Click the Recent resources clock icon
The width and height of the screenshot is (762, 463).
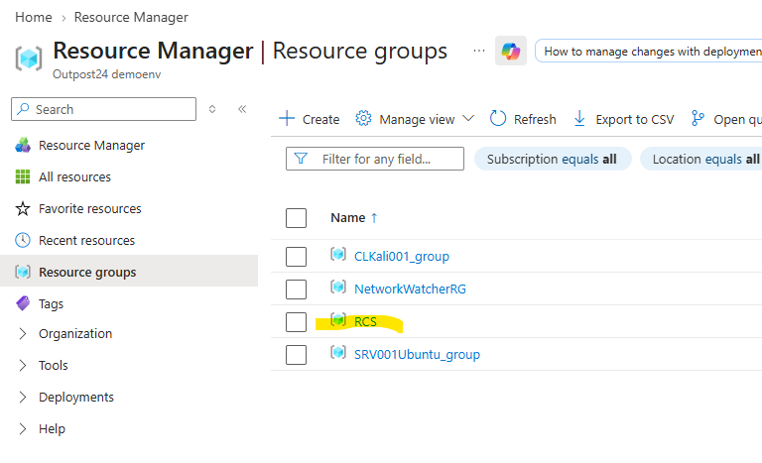pos(23,240)
